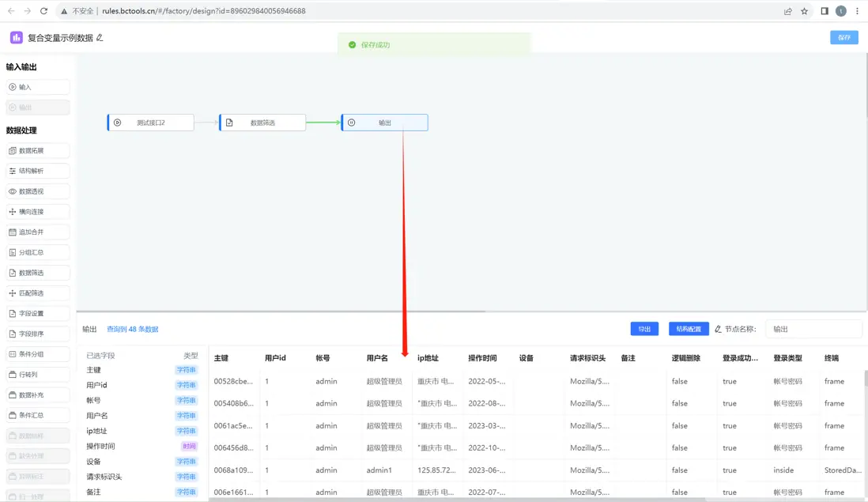Click the pencil icon beside 复合变量示例数据 title
Screen dimensions: 868x502
(x=100, y=38)
